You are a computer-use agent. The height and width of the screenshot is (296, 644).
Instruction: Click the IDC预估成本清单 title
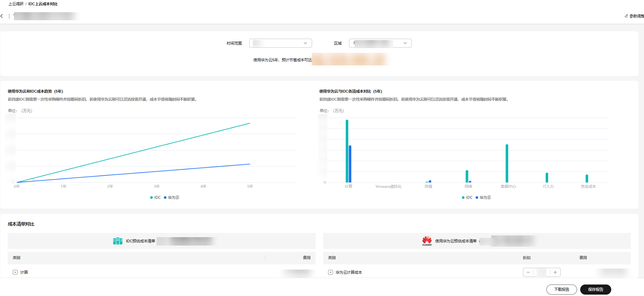141,241
